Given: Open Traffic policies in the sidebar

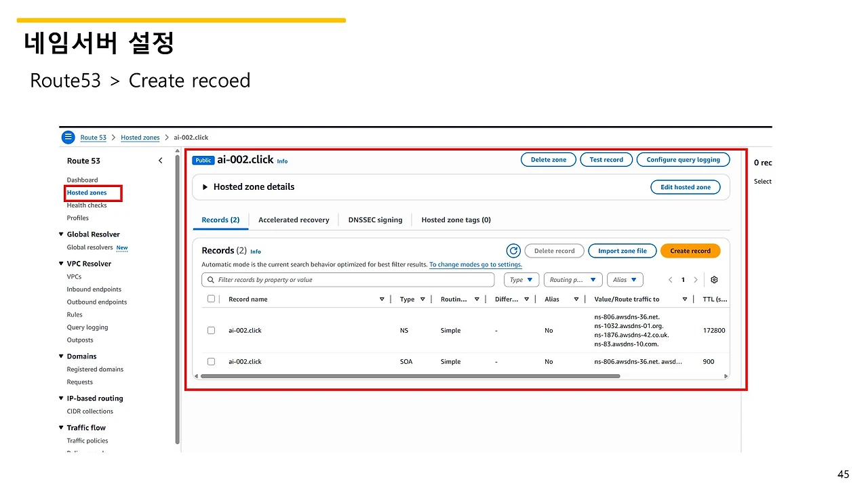Looking at the screenshot, I should point(87,441).
